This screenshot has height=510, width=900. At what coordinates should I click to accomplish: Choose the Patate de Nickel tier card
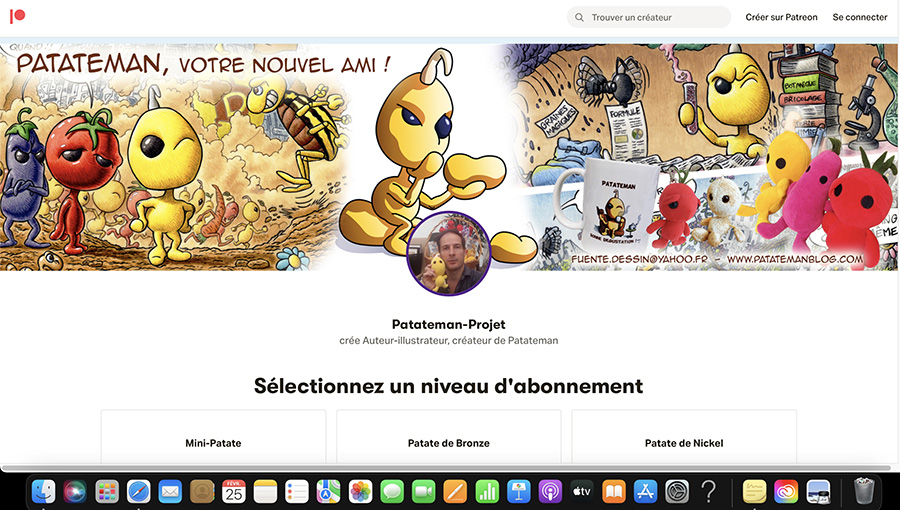click(684, 436)
